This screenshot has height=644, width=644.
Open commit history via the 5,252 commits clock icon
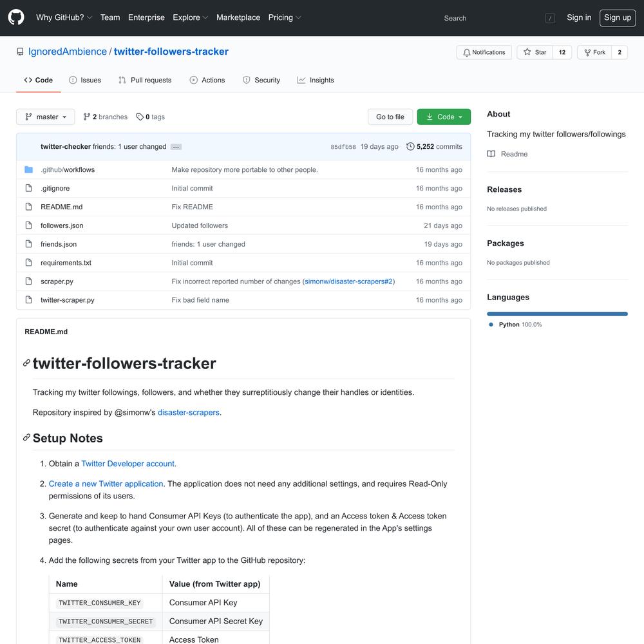click(410, 146)
